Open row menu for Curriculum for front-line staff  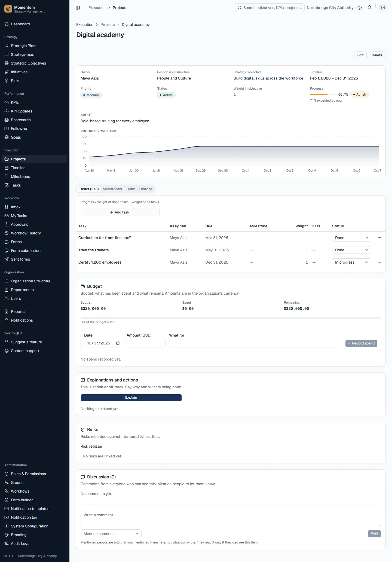pos(379,238)
